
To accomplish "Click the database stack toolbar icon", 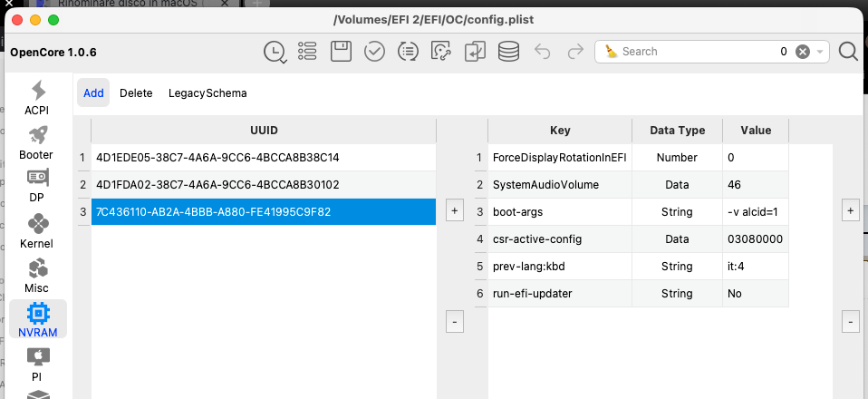I will (x=508, y=52).
